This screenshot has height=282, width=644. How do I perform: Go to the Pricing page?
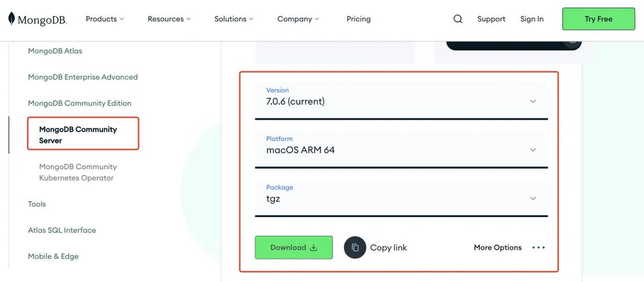pyautogui.click(x=358, y=19)
